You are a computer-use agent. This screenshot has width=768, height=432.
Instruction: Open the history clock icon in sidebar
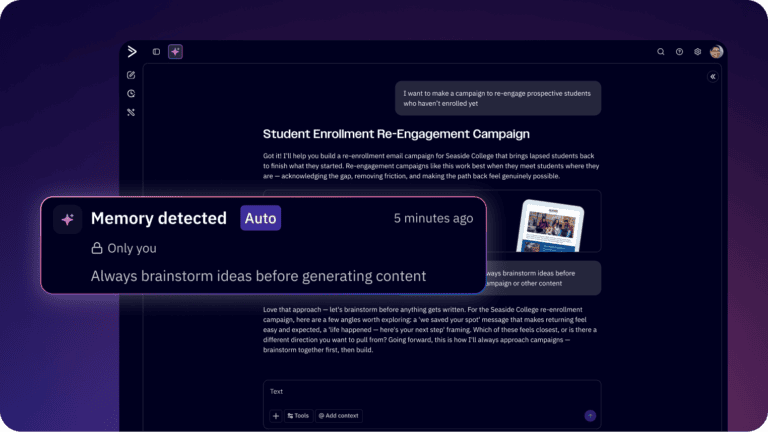[x=131, y=94]
